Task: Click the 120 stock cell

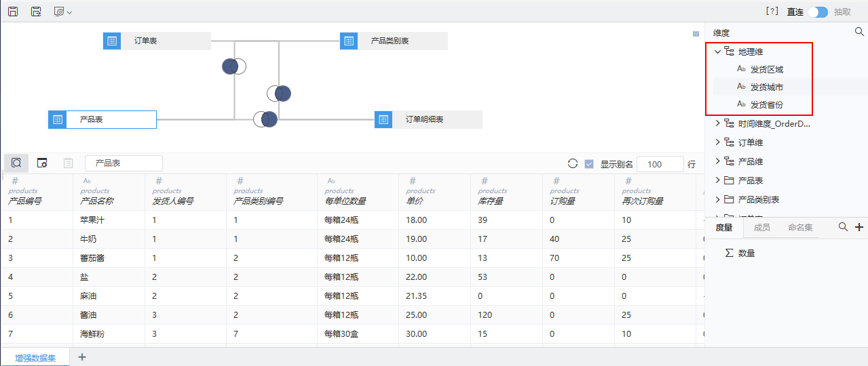Action: (x=485, y=315)
